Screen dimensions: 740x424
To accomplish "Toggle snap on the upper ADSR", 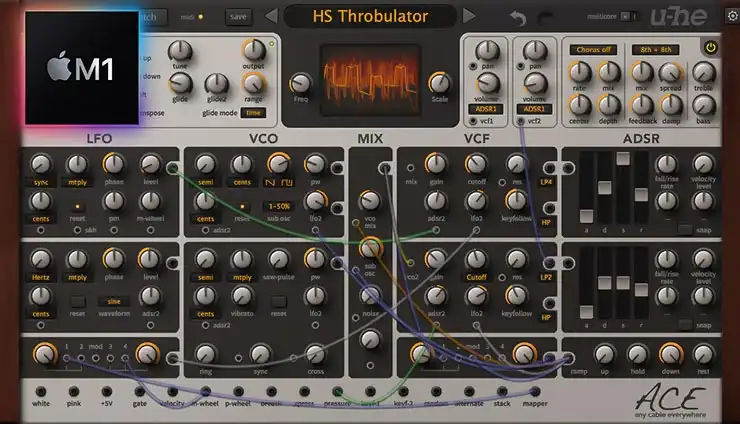I will pyautogui.click(x=685, y=229).
